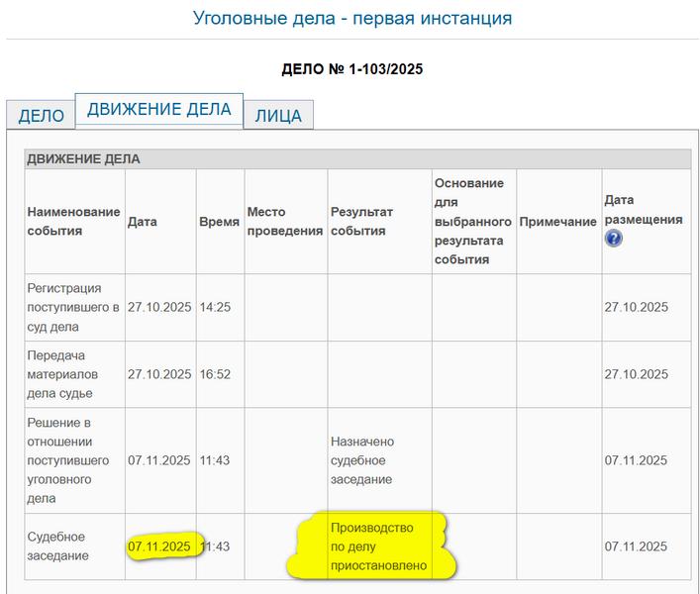Click the case number ДЕЛО № 1-103/2025 heading
This screenshot has height=594, width=700.
click(x=353, y=69)
